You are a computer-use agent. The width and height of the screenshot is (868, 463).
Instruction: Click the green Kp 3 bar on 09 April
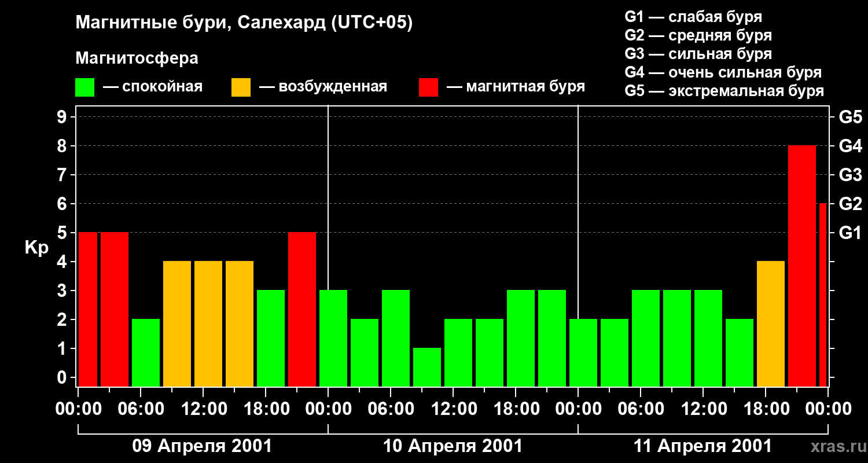tap(271, 339)
